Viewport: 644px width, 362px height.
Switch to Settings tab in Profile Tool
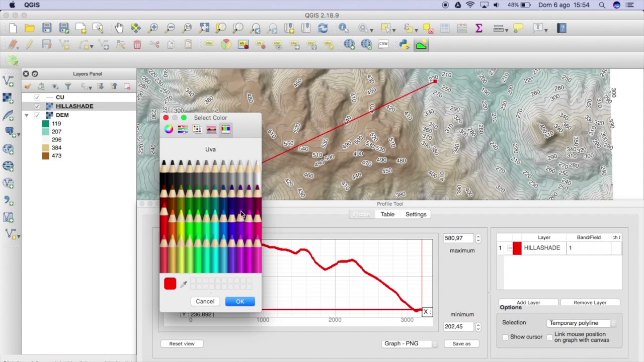pyautogui.click(x=416, y=214)
